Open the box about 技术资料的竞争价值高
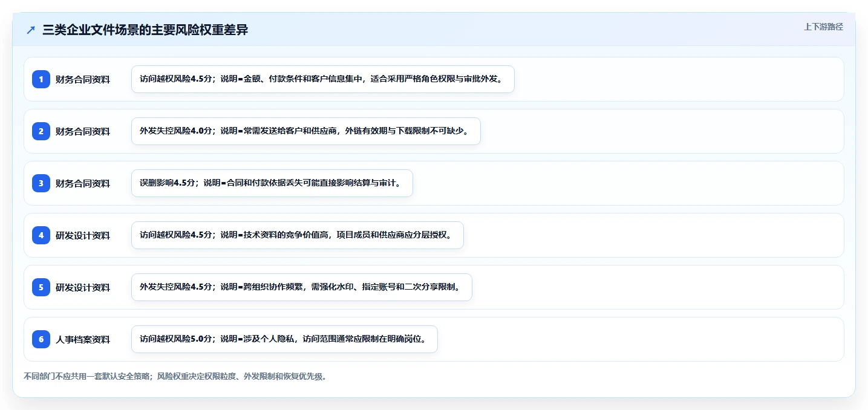This screenshot has width=868, height=410. click(x=298, y=235)
